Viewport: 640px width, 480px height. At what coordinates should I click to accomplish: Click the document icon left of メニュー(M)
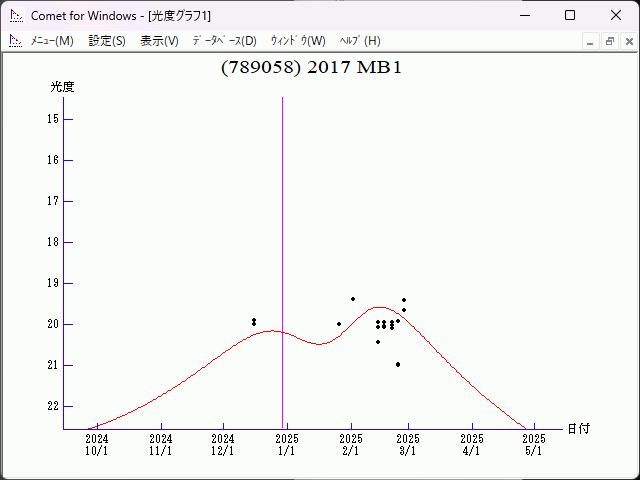click(15, 41)
